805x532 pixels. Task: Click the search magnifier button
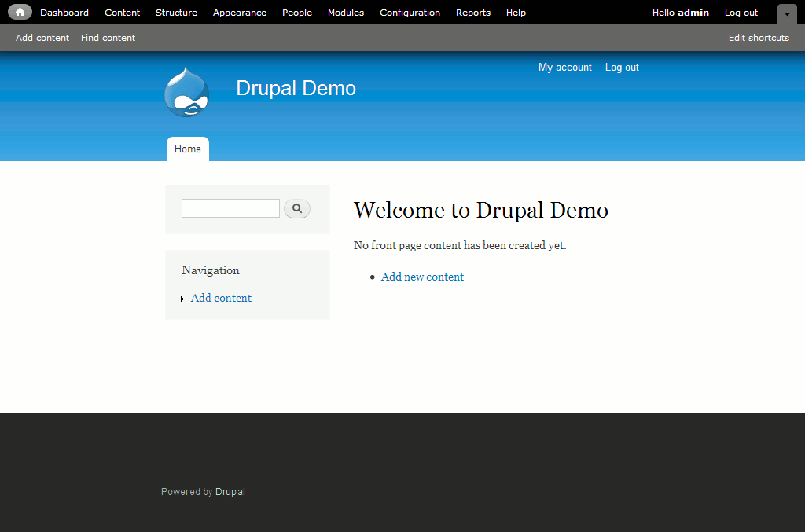[x=297, y=208]
